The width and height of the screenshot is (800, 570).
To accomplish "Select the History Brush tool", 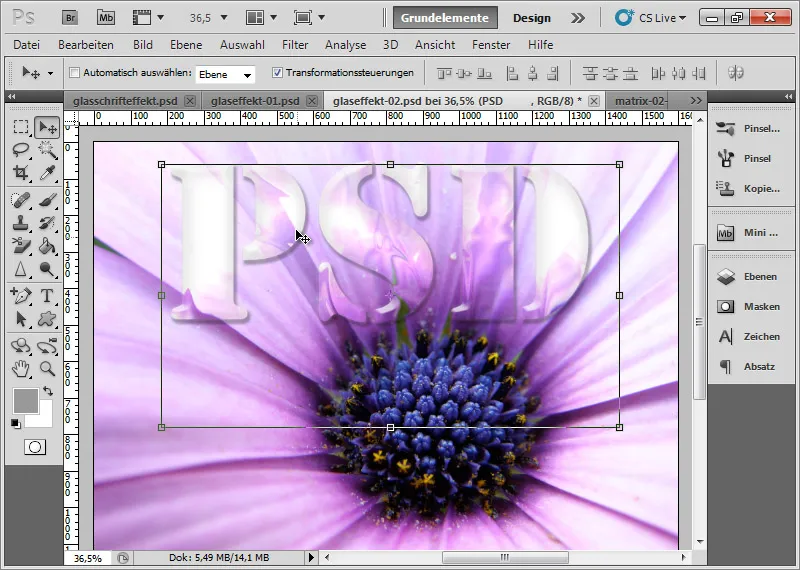I will click(47, 223).
